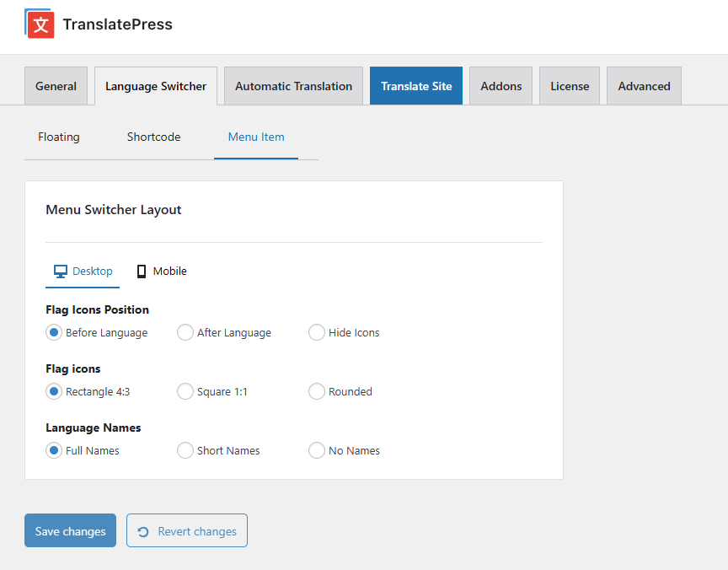728x570 pixels.
Task: Click the desktop monitor icon
Action: click(61, 272)
